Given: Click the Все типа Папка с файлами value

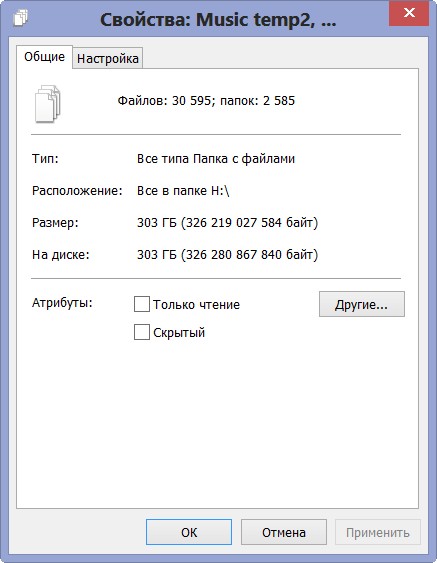Looking at the screenshot, I should [x=216, y=159].
